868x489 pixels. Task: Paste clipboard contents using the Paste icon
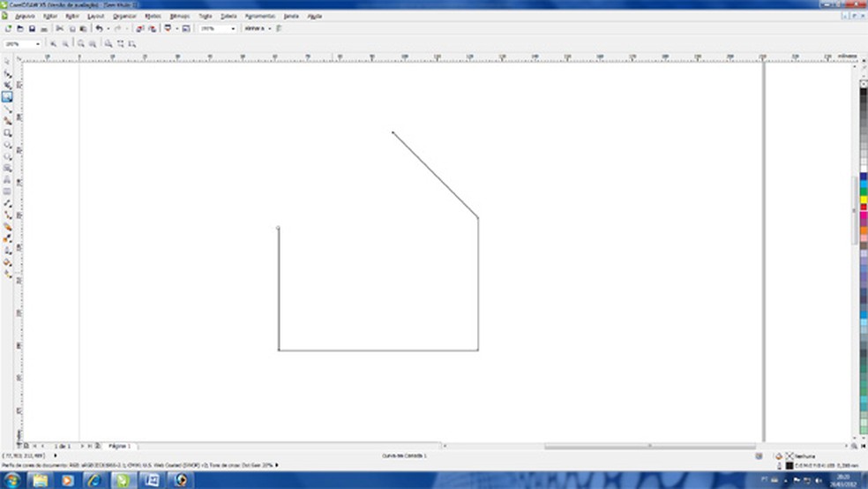84,28
